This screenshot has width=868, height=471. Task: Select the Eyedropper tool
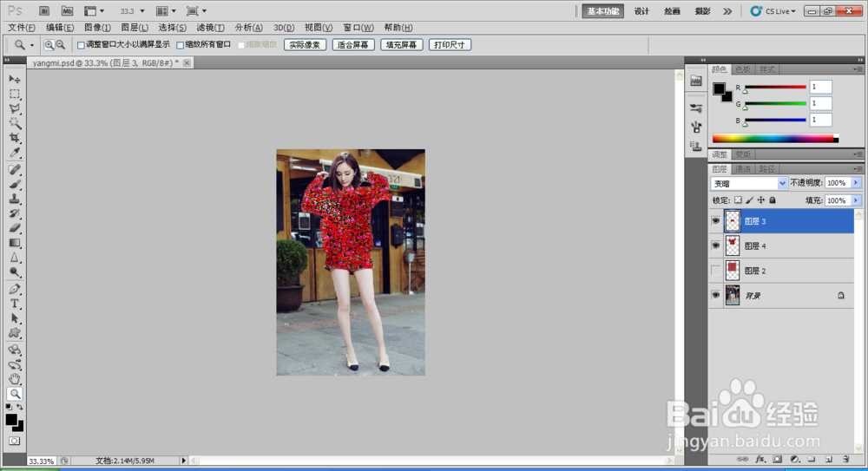[x=15, y=152]
